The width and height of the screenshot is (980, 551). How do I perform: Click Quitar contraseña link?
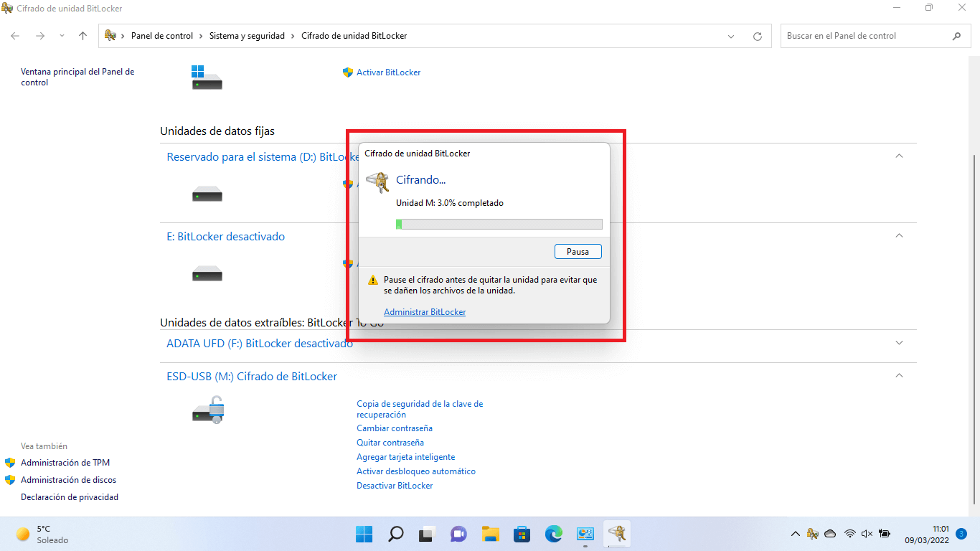(390, 443)
